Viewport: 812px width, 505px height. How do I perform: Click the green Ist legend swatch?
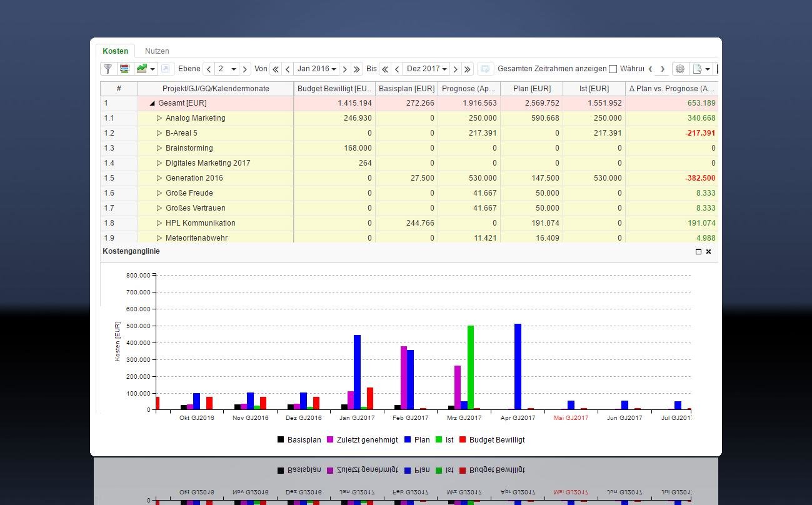pyautogui.click(x=439, y=440)
